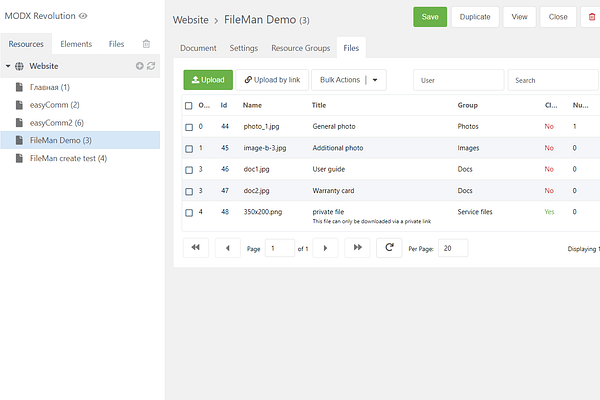The image size is (600, 400).
Task: Click the red delete resource icon
Action: point(592,17)
